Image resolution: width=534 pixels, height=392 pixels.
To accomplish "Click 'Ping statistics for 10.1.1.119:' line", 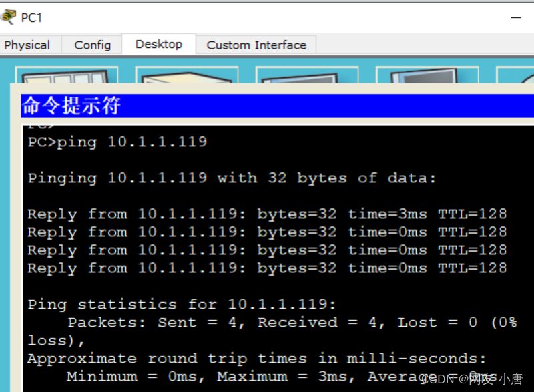I will 182,304.
